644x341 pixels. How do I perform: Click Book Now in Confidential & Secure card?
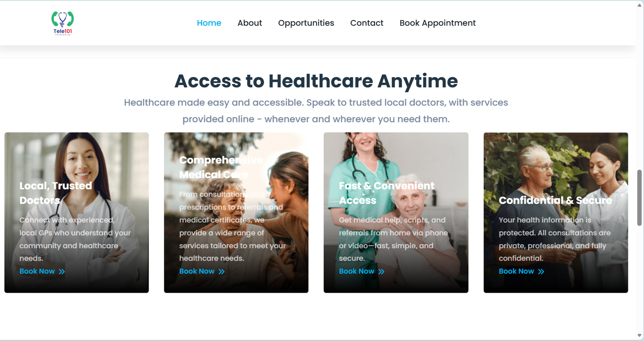(x=516, y=271)
